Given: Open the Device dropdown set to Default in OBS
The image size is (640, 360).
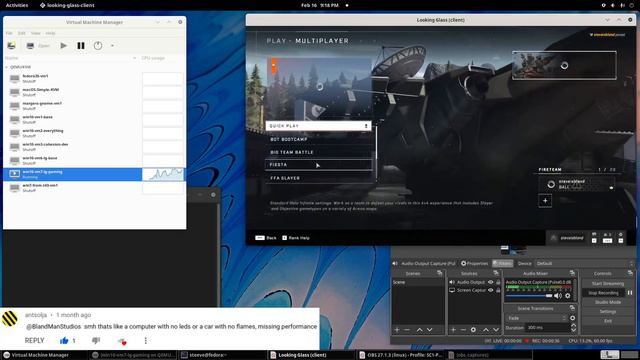Looking at the screenshot, I should point(584,263).
